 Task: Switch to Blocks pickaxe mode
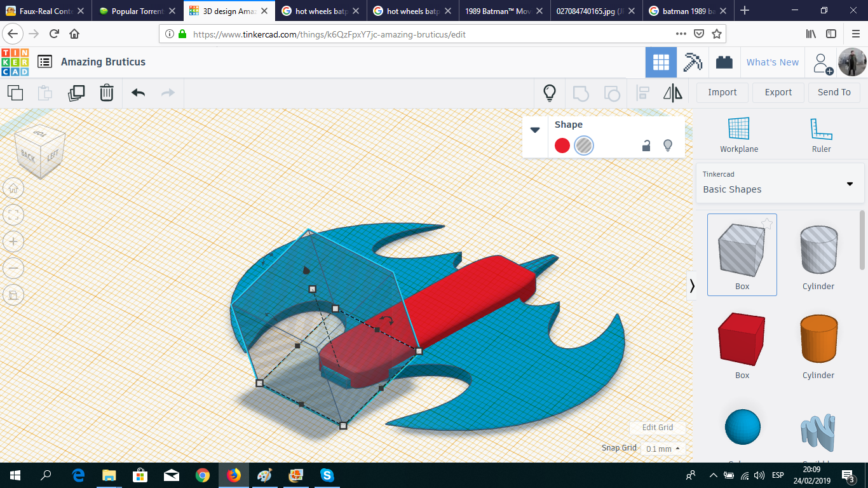point(693,62)
